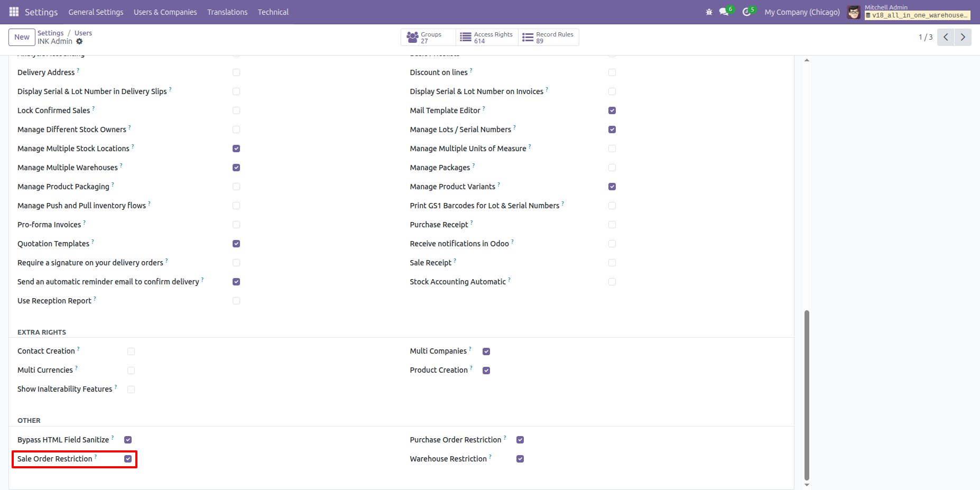The image size is (980, 490).
Task: Toggle Sale Order Restriction checkbox
Action: (128, 459)
